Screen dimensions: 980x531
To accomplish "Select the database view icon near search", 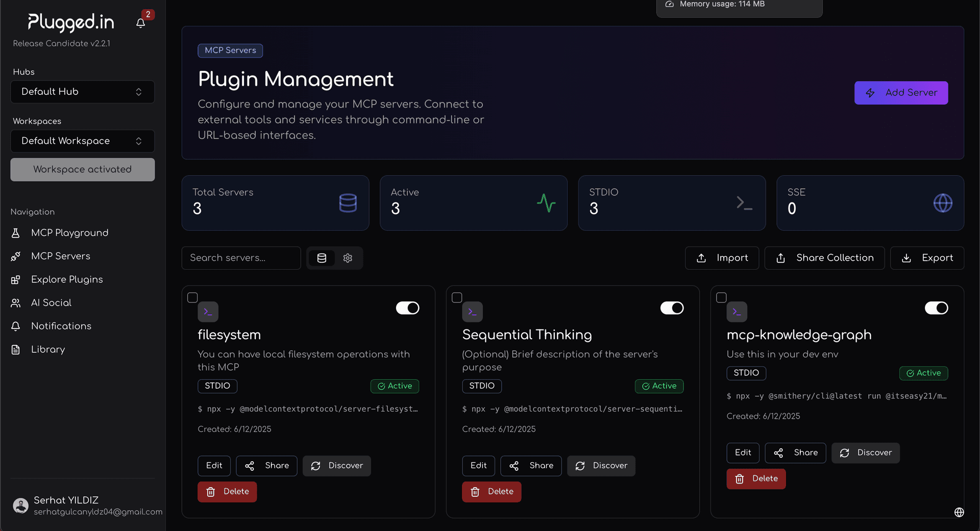I will tap(322, 258).
